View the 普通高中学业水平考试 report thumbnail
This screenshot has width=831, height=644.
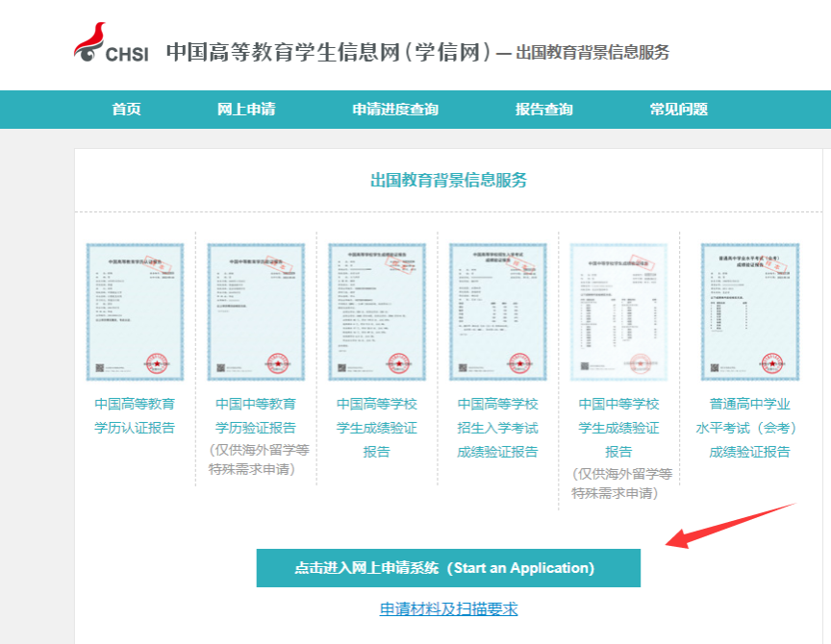(x=750, y=311)
